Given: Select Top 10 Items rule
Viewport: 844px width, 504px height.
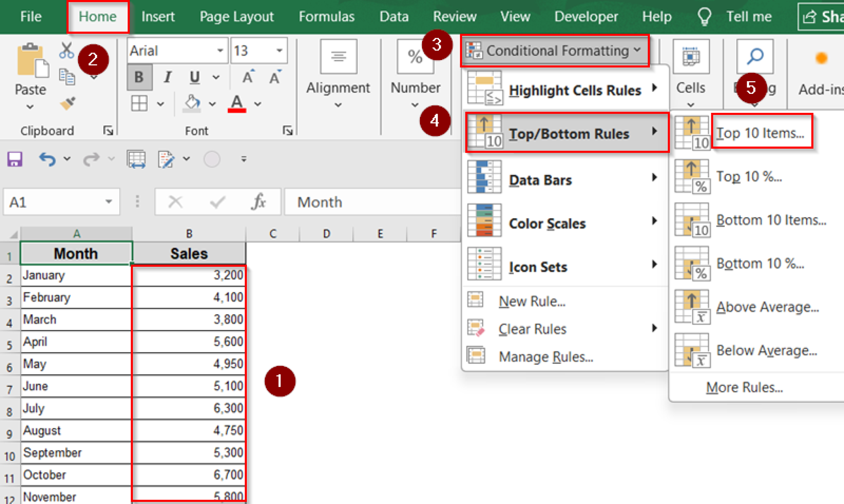Looking at the screenshot, I should click(x=762, y=132).
